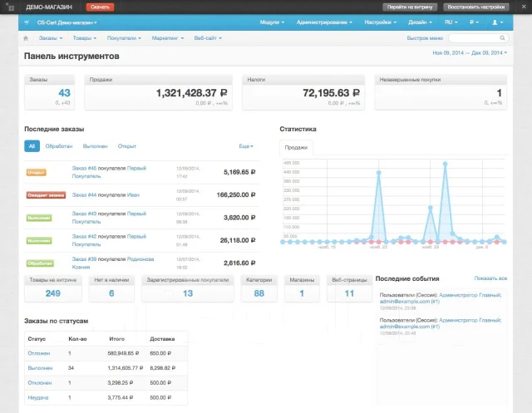
Task: Open the Веб-сайт menu
Action: pos(208,38)
